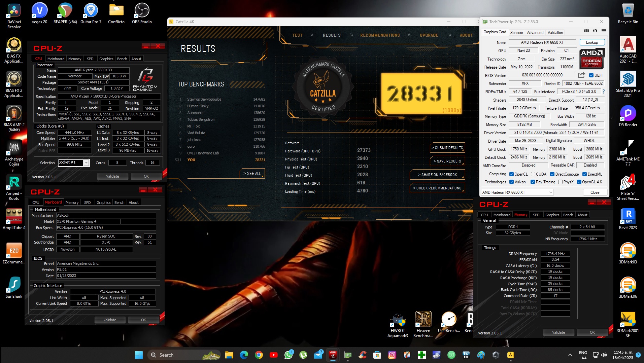Click the GPU-Z BIOS export share icon
644x363 pixels.
click(581, 75)
